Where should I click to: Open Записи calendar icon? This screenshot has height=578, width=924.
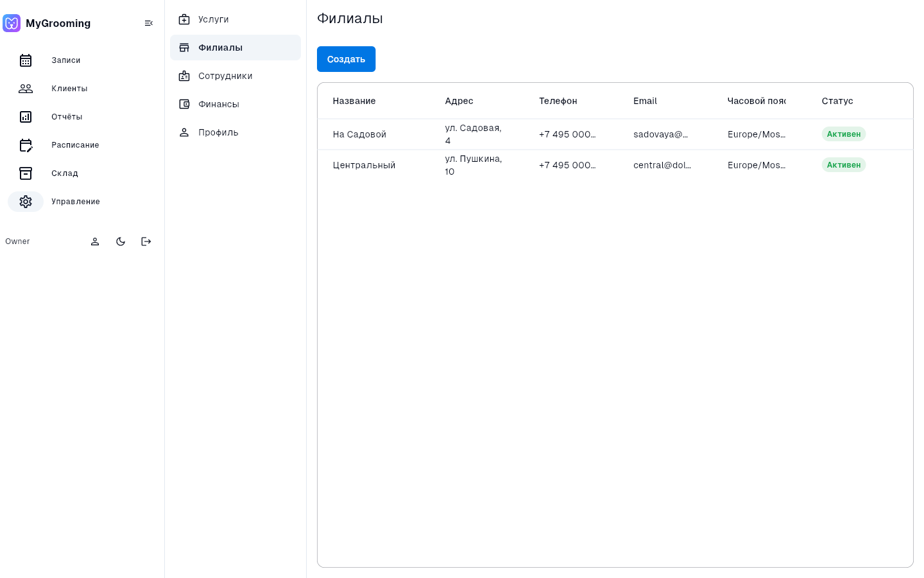pyautogui.click(x=26, y=60)
